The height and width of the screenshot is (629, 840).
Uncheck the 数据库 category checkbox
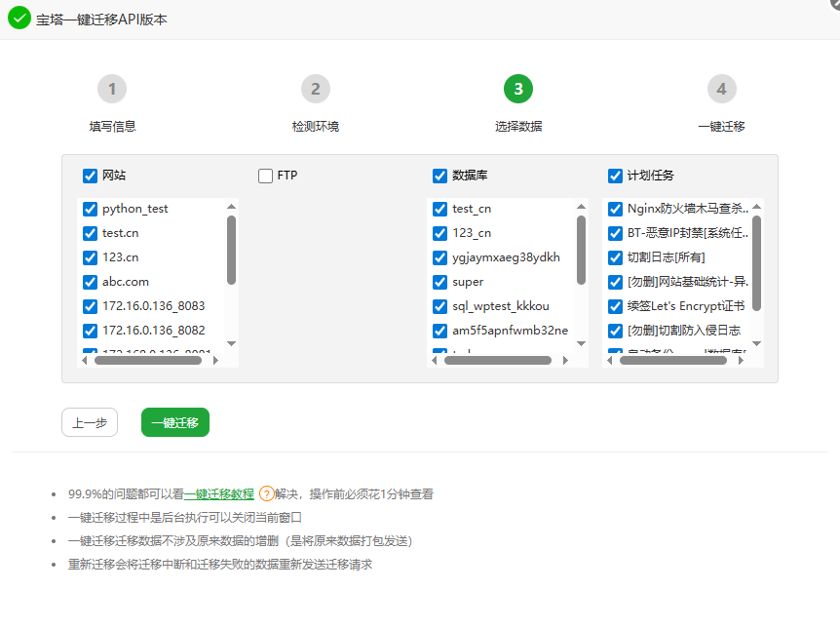[x=439, y=176]
